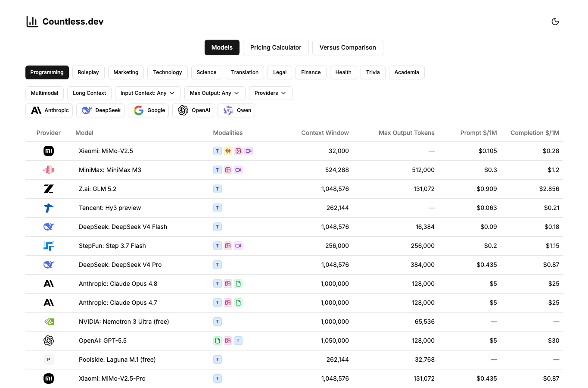
Task: Switch to the Pricing Calculator tab
Action: (x=276, y=47)
